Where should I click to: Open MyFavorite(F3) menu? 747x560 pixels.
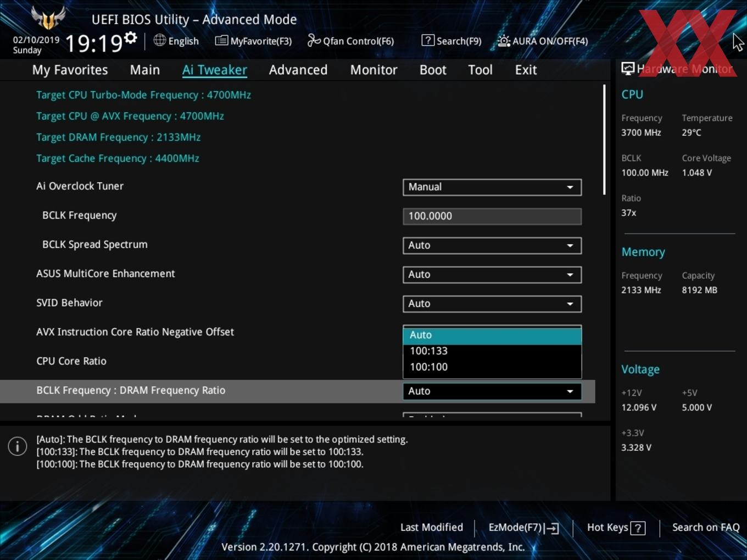point(253,41)
